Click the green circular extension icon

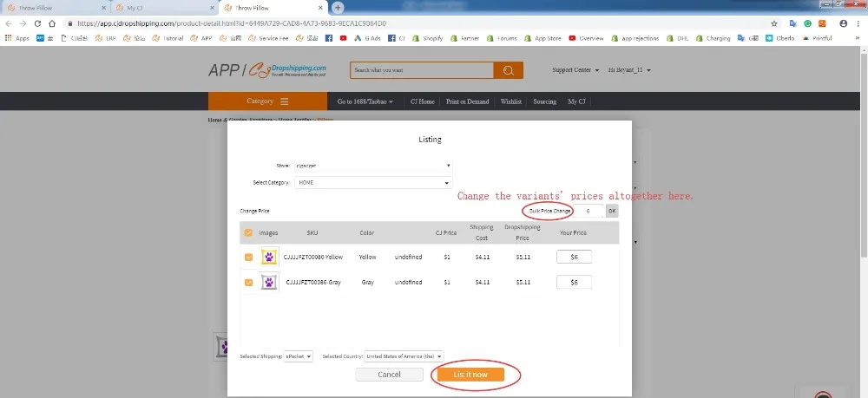pyautogui.click(x=807, y=23)
